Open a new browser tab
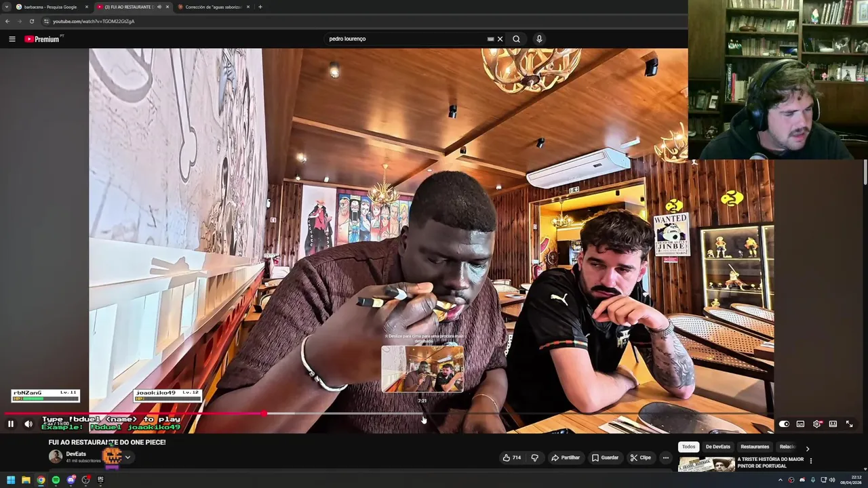The width and height of the screenshot is (868, 488). coord(260,7)
